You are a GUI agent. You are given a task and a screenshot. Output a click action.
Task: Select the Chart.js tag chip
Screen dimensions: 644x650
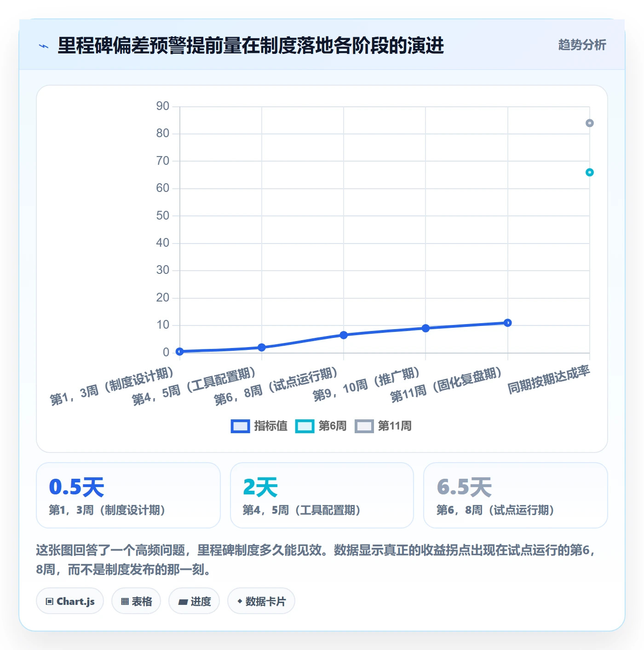70,601
